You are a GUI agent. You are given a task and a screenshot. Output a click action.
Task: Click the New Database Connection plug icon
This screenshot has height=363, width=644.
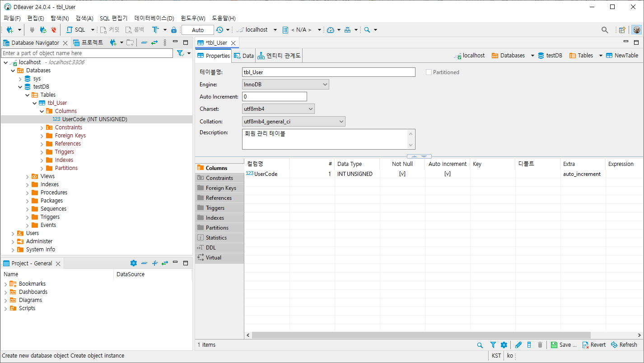9,30
